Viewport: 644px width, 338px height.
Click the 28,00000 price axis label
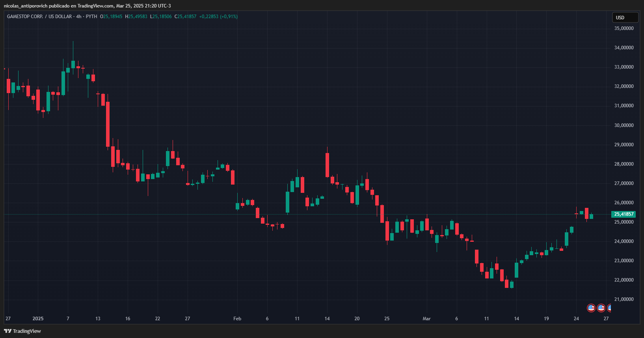624,164
